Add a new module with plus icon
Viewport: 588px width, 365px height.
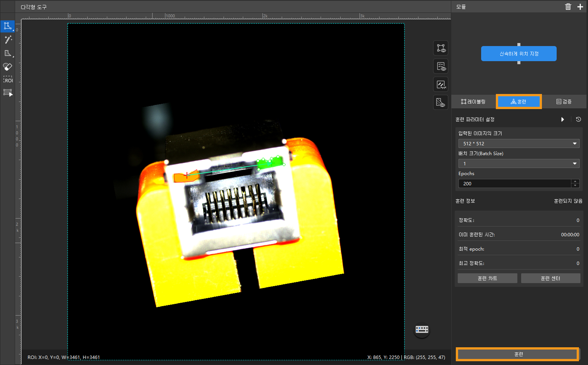580,7
